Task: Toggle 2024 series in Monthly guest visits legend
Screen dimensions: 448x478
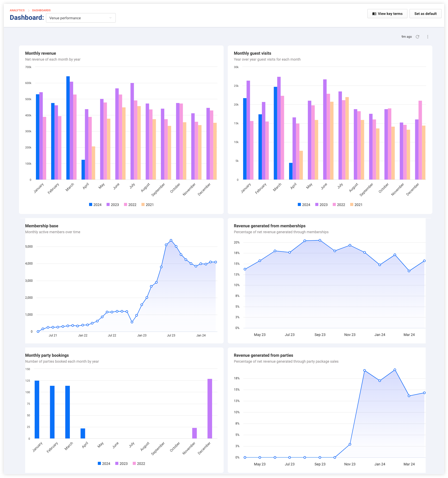Action: (x=304, y=205)
